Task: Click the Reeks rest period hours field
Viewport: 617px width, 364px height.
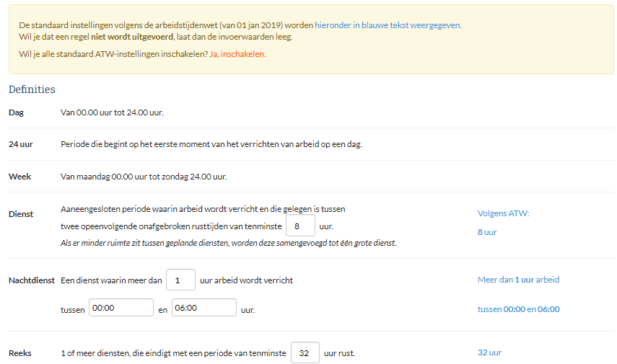Action: [305, 353]
